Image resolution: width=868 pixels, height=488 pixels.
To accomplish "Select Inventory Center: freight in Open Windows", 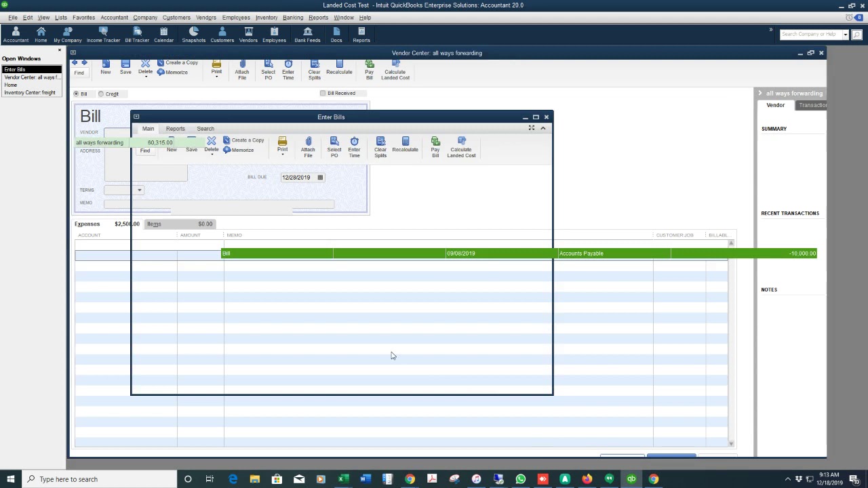I will [30, 92].
